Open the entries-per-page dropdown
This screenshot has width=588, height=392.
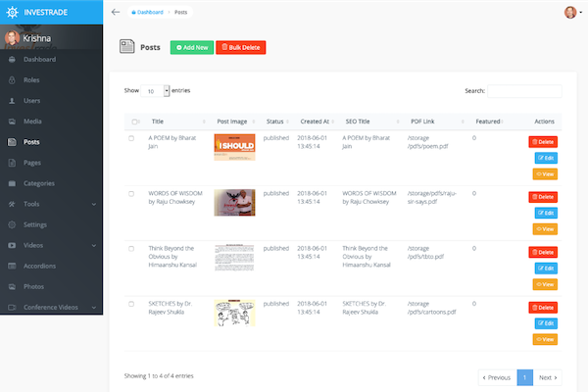(x=154, y=90)
